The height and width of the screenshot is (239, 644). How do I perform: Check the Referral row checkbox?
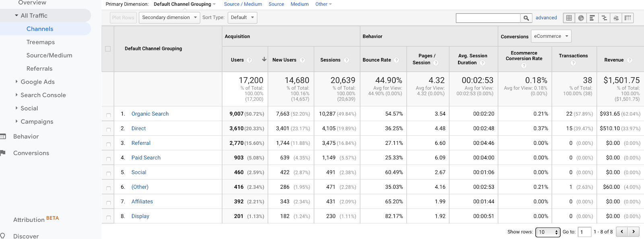[x=108, y=144]
